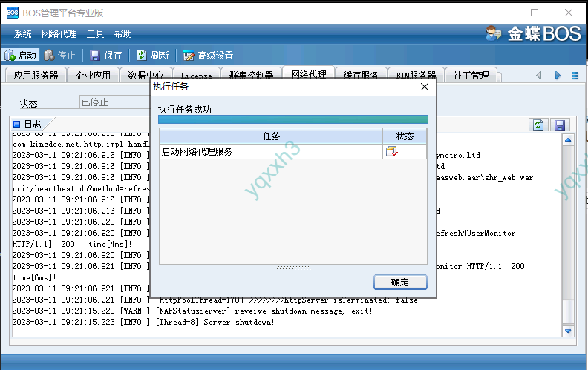Click the 停止 stop toolbar button
The image size is (588, 370).
pos(59,56)
